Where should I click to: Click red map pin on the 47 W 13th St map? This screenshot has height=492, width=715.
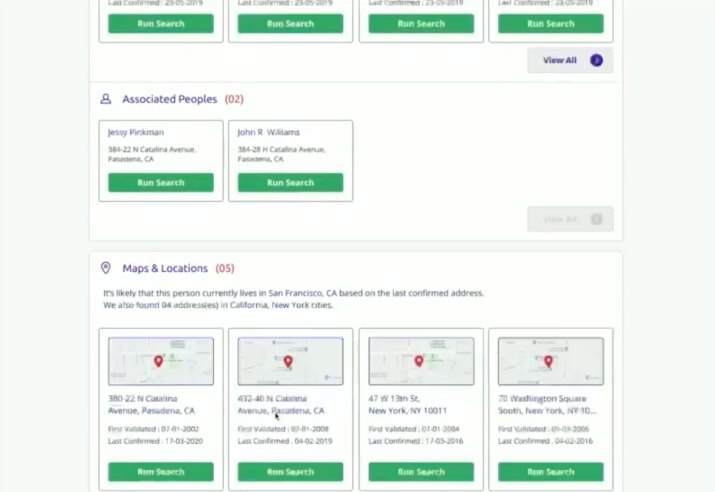point(419,362)
